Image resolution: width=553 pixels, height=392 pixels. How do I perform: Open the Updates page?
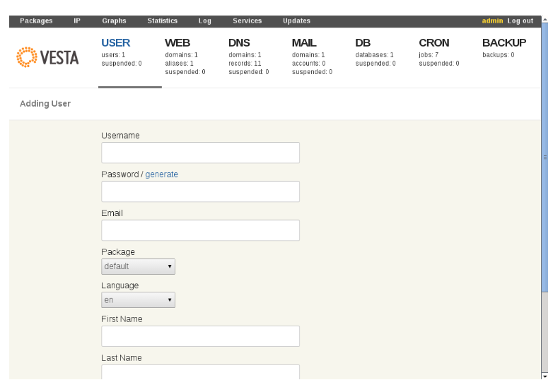296,21
